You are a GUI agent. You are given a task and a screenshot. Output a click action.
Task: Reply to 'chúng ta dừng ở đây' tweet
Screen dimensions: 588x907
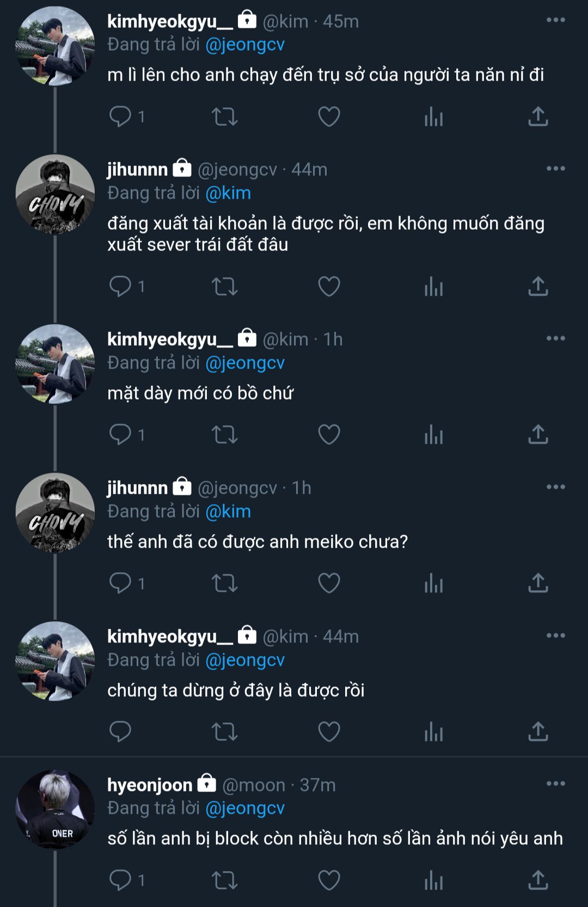(x=120, y=732)
